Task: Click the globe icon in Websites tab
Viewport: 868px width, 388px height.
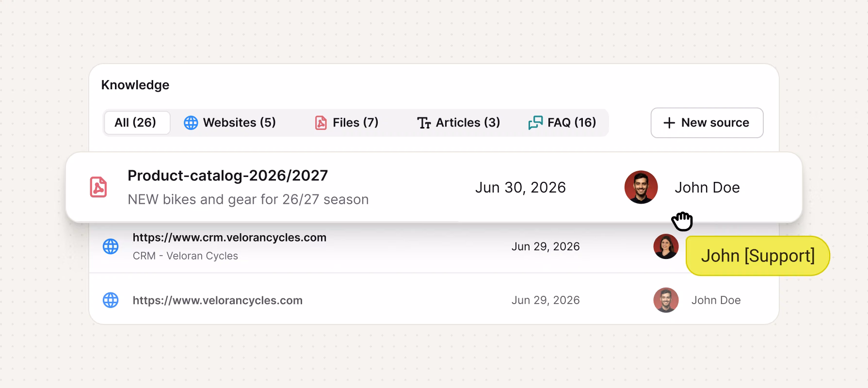Action: coord(191,123)
